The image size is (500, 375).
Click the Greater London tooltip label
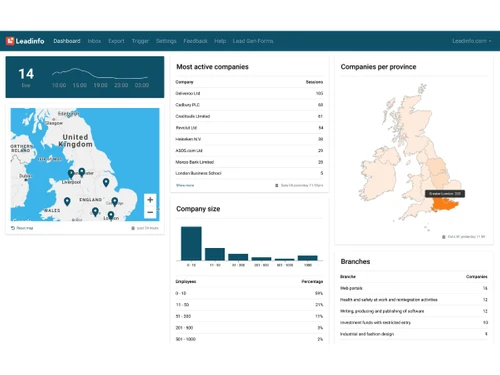point(445,194)
